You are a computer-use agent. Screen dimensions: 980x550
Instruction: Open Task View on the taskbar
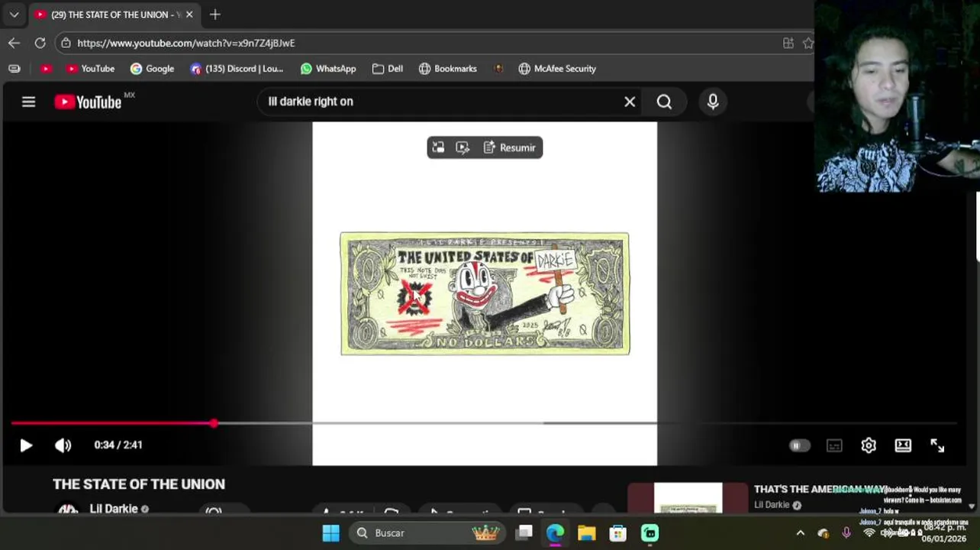pyautogui.click(x=524, y=532)
